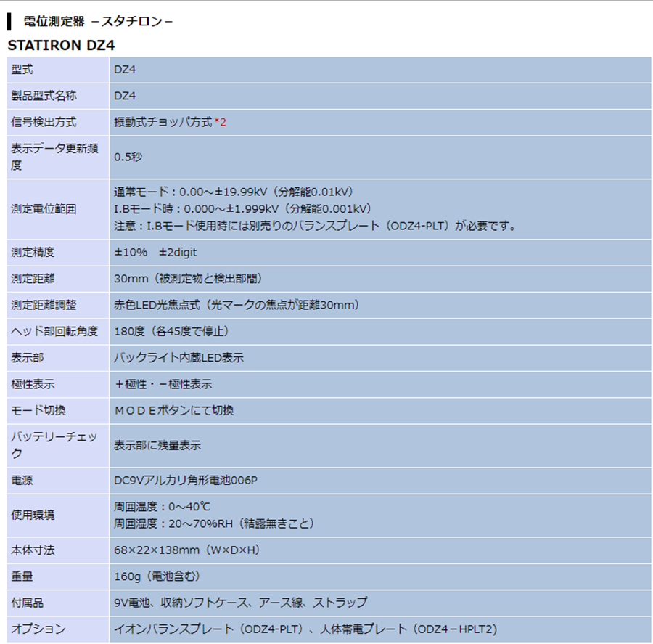Click the 'DC9Vアルカリ角形電池006P' value
The width and height of the screenshot is (653, 644).
click(x=186, y=480)
